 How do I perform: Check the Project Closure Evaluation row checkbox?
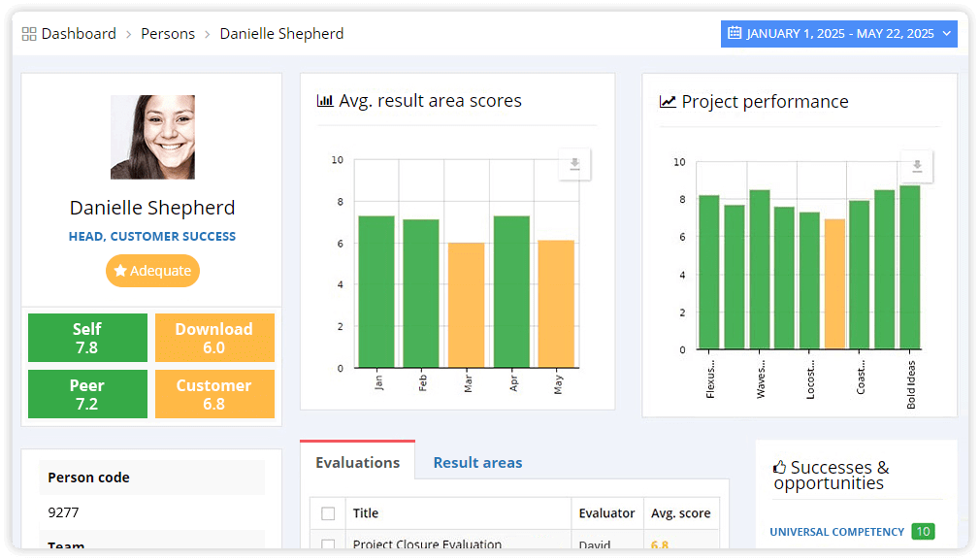(x=327, y=544)
